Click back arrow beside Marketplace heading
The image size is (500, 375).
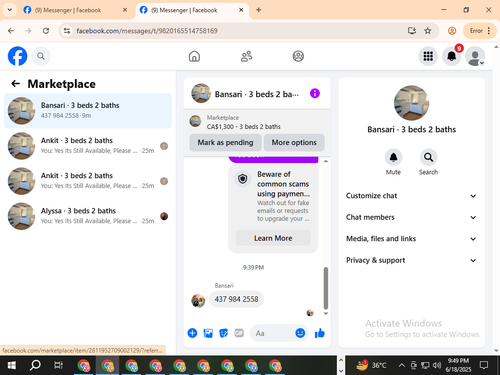pos(15,84)
